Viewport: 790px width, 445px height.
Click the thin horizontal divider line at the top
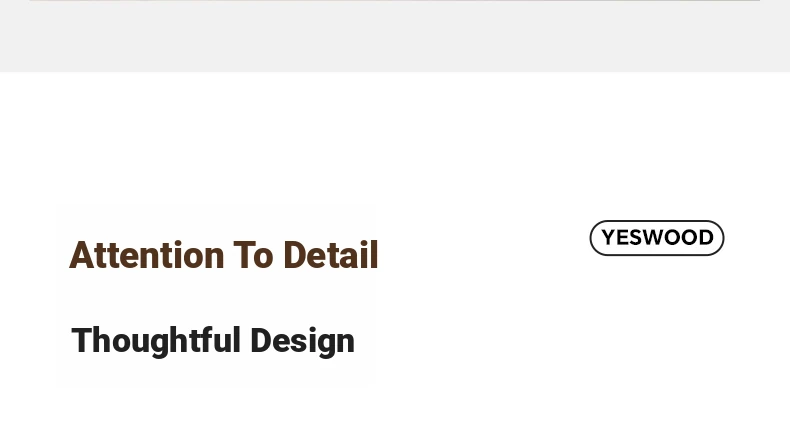pyautogui.click(x=395, y=1)
